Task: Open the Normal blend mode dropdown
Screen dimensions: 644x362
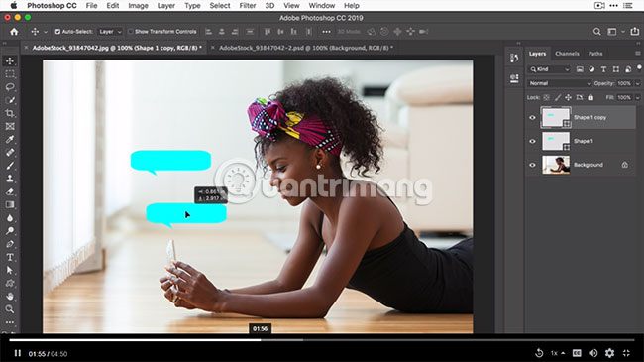Action: [x=560, y=83]
